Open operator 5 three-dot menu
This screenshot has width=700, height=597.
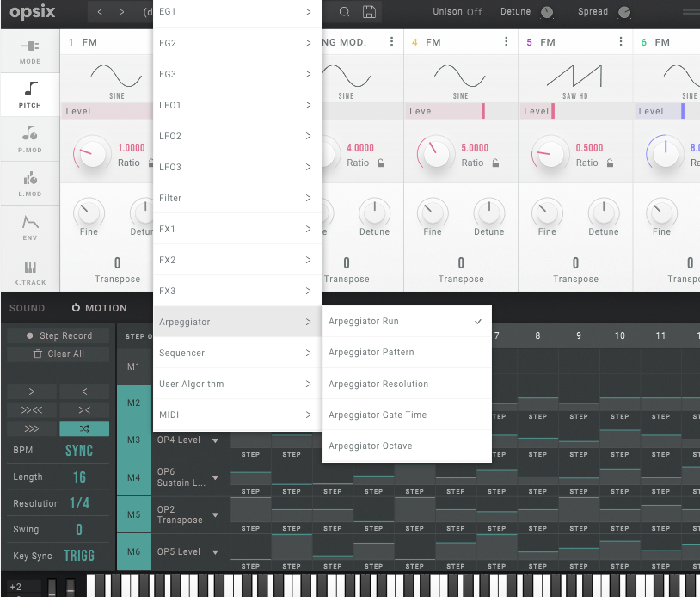(x=621, y=41)
